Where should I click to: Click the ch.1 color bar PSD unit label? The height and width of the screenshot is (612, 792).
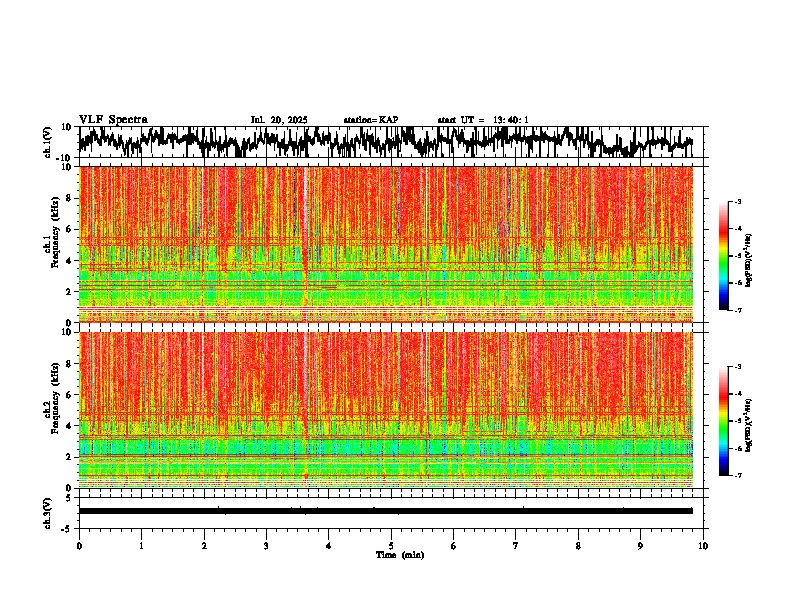749,261
